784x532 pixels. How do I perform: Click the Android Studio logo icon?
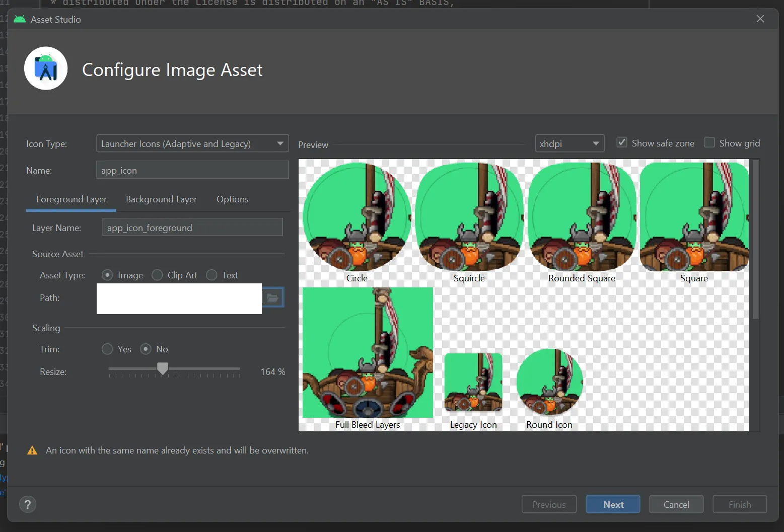tap(46, 68)
